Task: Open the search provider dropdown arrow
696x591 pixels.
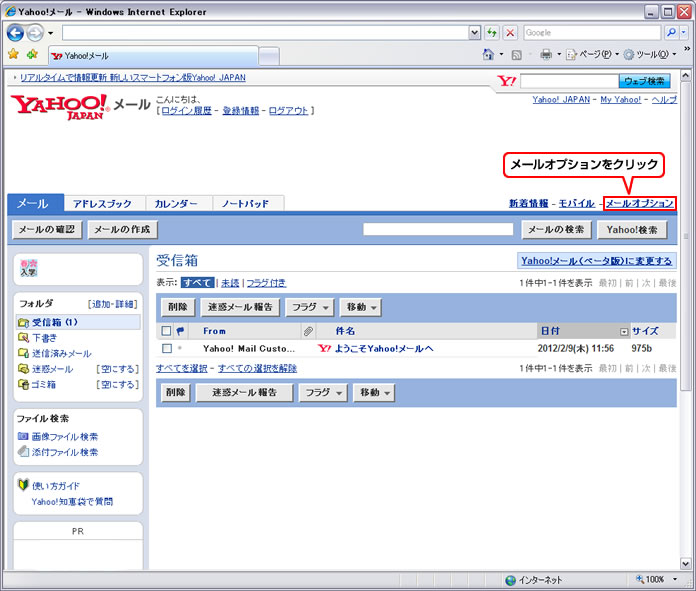Action: click(x=684, y=32)
